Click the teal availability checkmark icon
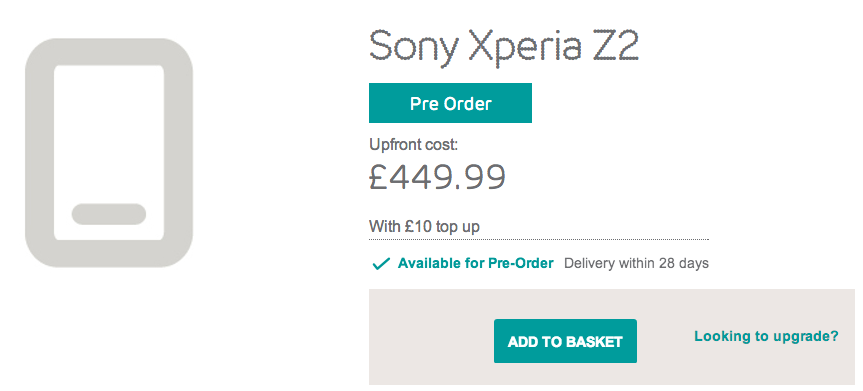Image resolution: width=863 pixels, height=391 pixels. [x=381, y=264]
